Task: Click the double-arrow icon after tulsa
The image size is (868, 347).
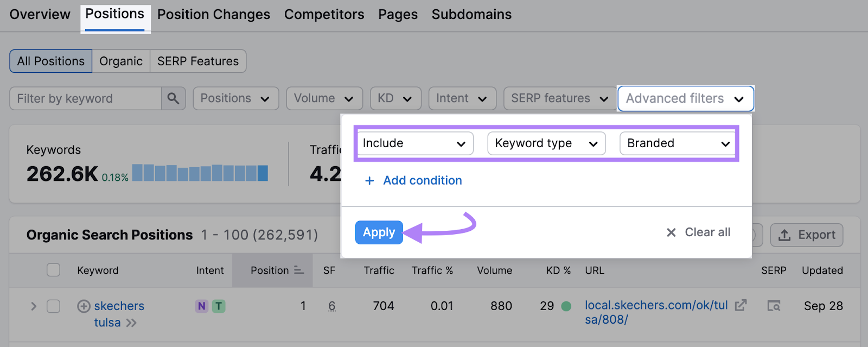Action: 131,323
